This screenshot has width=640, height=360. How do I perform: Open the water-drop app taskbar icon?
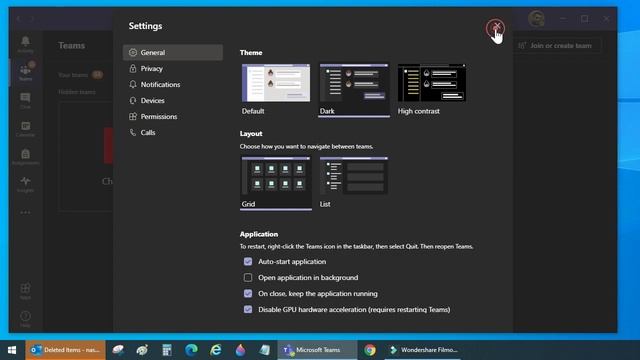click(x=240, y=350)
